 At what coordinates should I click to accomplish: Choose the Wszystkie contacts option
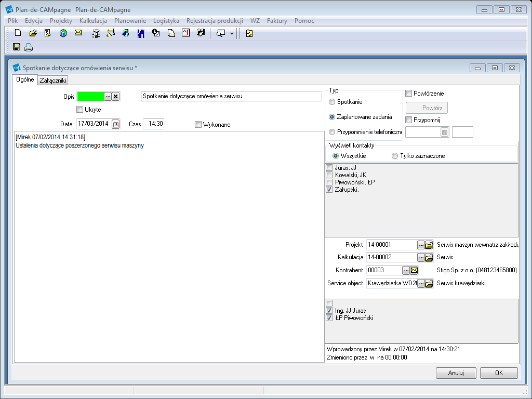pyautogui.click(x=336, y=156)
